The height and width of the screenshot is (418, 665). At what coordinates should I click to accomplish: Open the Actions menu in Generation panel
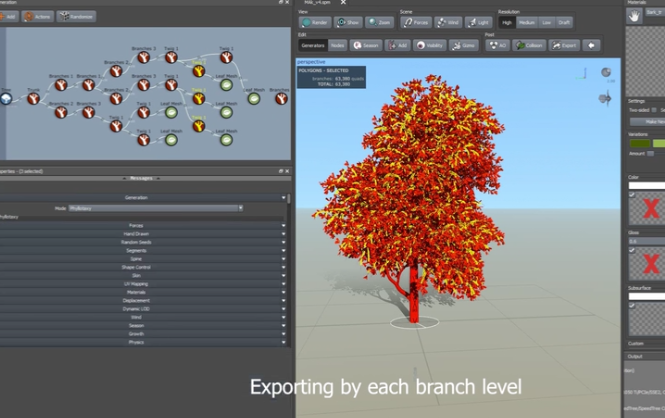(37, 17)
